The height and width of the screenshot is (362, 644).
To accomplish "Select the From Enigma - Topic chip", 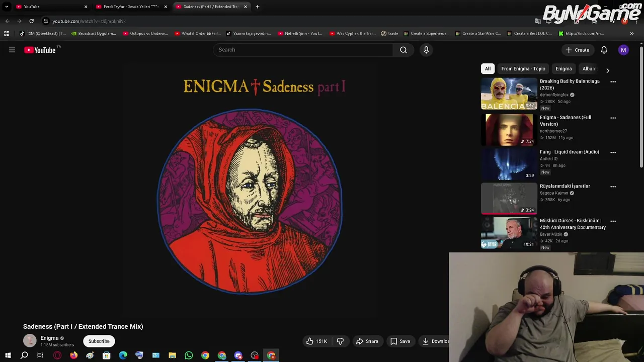I will coord(523,69).
